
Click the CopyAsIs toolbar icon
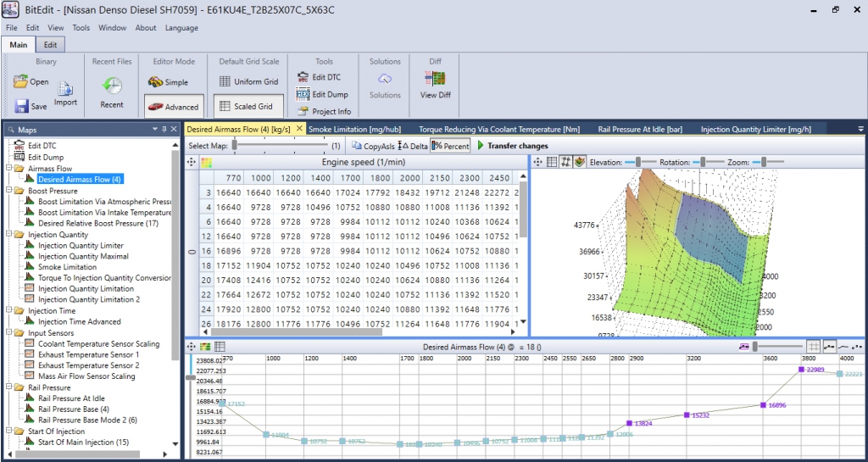tap(357, 146)
